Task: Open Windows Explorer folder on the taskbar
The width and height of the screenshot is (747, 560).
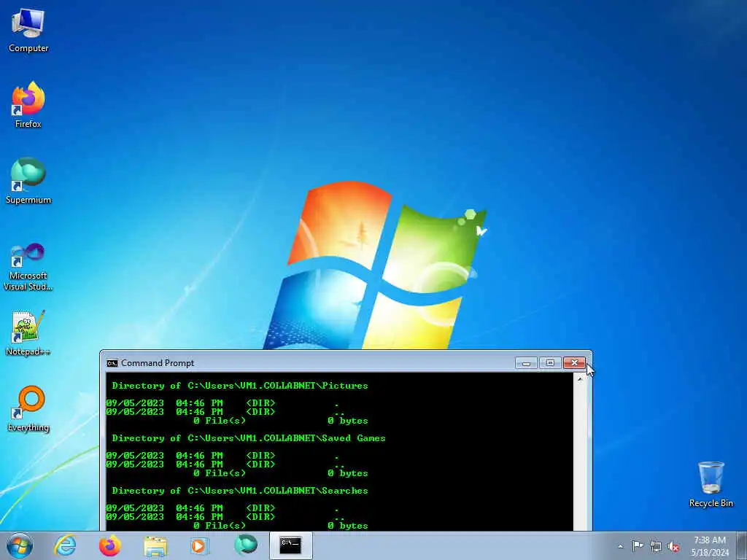Action: (155, 545)
